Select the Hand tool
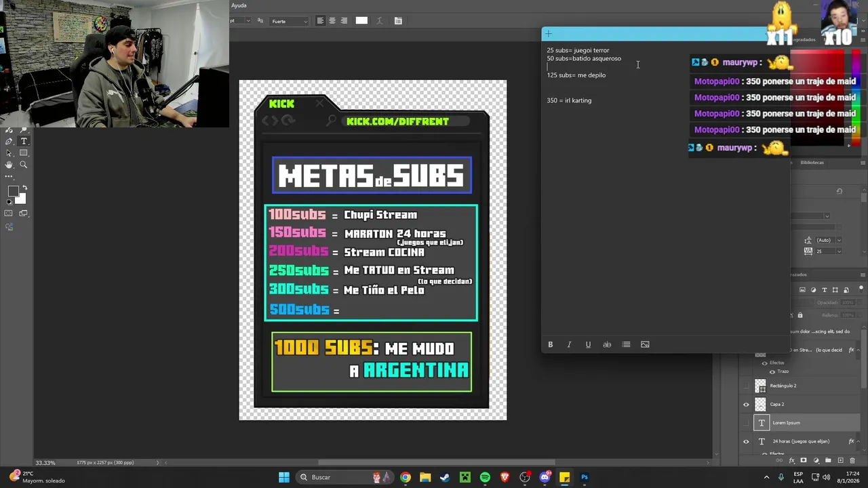The height and width of the screenshot is (488, 868). pos(9,165)
